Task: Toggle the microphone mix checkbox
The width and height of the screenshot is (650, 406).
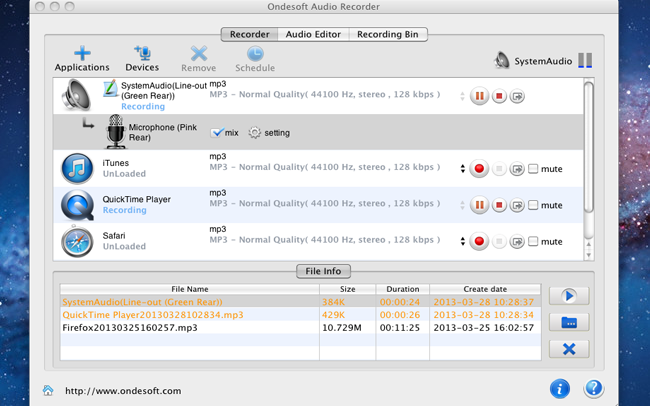Action: (217, 133)
